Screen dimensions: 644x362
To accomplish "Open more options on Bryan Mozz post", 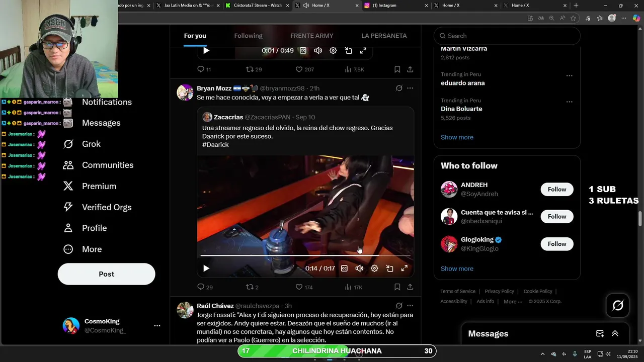I will tap(410, 88).
